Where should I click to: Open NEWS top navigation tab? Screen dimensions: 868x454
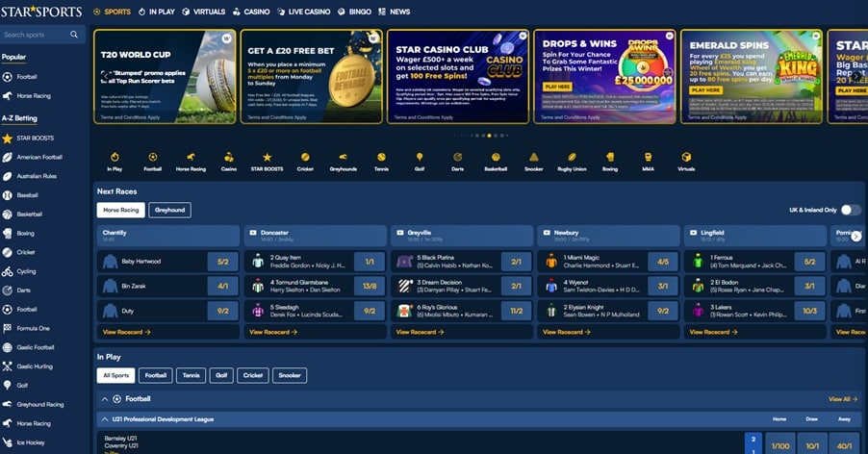395,12
